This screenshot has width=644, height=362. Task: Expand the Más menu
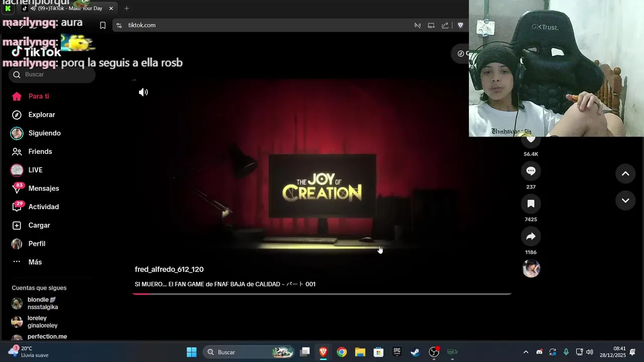coord(27,262)
